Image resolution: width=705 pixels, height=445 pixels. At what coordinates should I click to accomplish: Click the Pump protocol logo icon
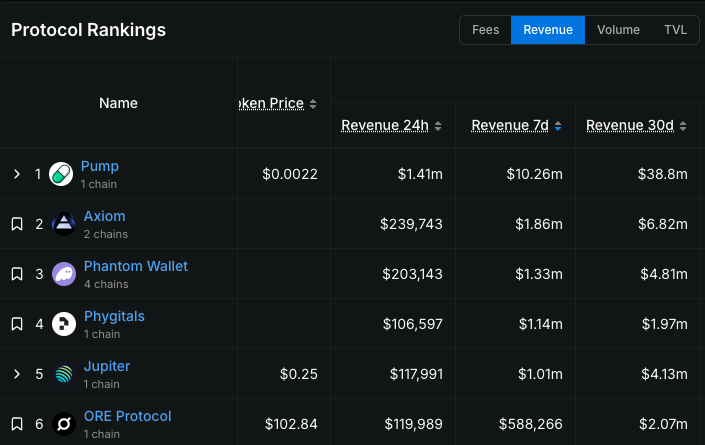point(61,174)
